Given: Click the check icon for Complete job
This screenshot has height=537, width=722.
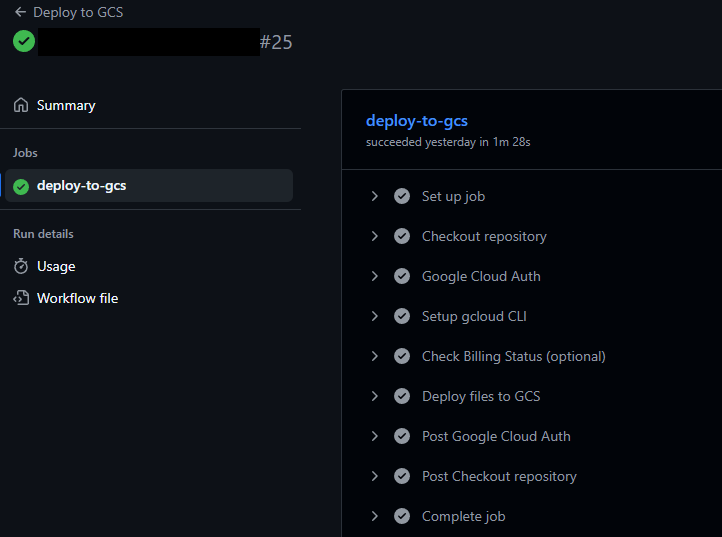Looking at the screenshot, I should tap(402, 516).
